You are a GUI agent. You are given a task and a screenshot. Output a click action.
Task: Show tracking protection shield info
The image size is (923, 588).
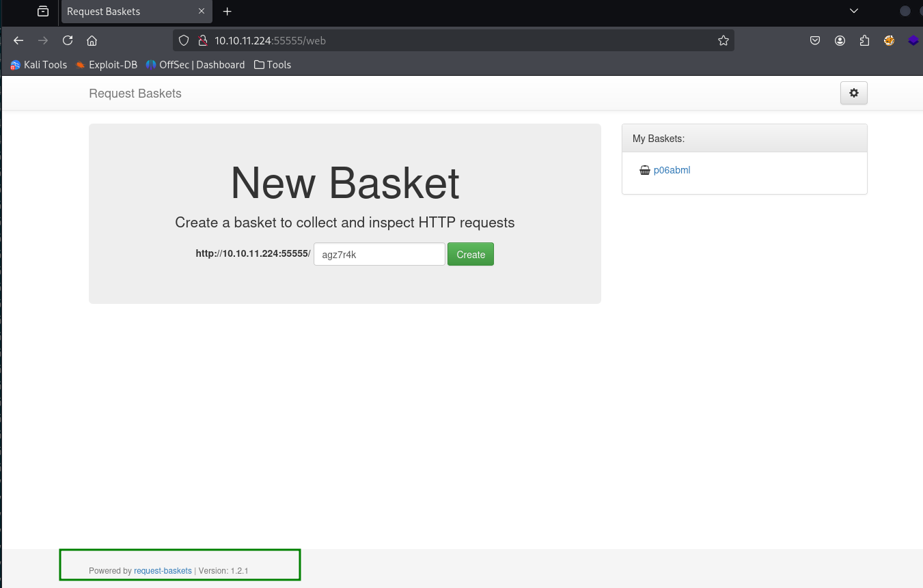pos(183,40)
